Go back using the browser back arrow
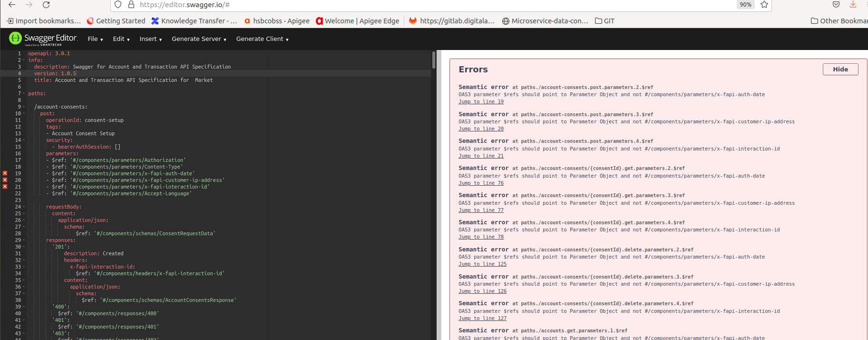Screen dimensions: 868x340 pos(12,5)
